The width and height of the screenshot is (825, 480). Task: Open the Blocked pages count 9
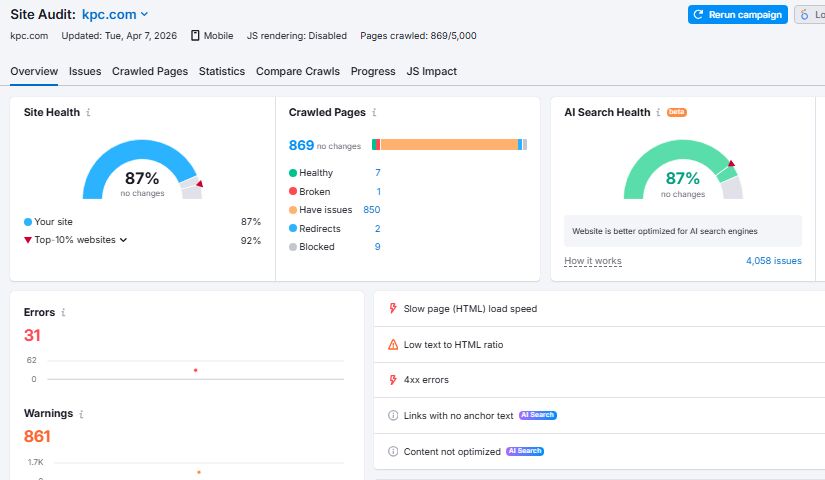coord(377,246)
